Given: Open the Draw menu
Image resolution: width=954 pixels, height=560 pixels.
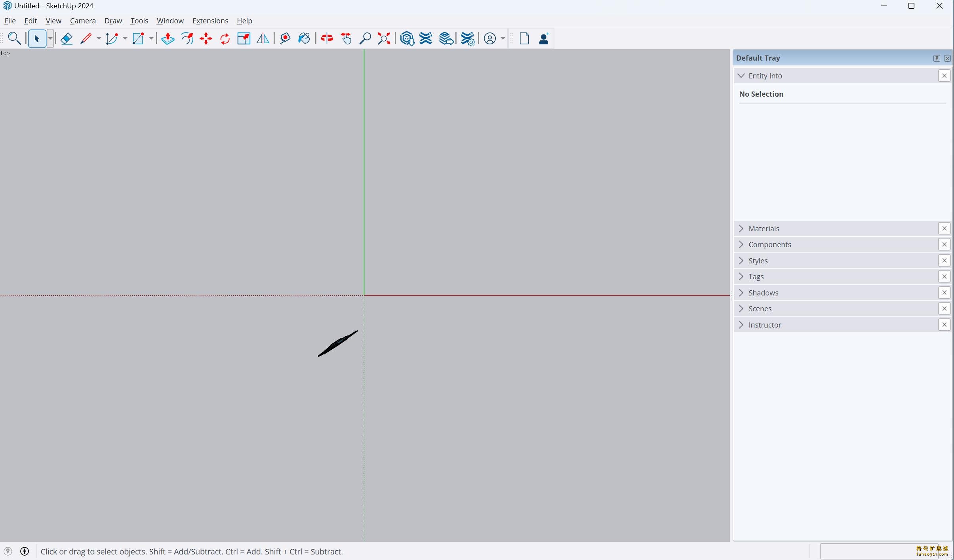Looking at the screenshot, I should point(113,21).
